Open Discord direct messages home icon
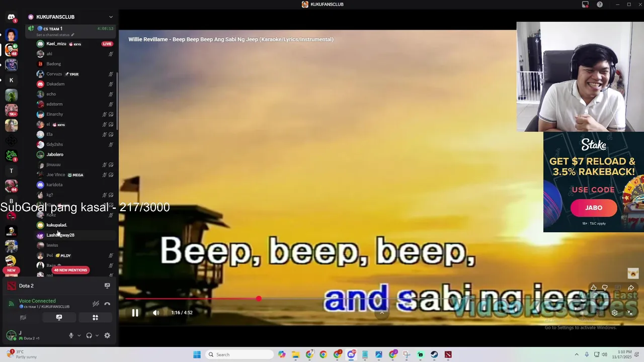644x362 pixels. (x=11, y=17)
